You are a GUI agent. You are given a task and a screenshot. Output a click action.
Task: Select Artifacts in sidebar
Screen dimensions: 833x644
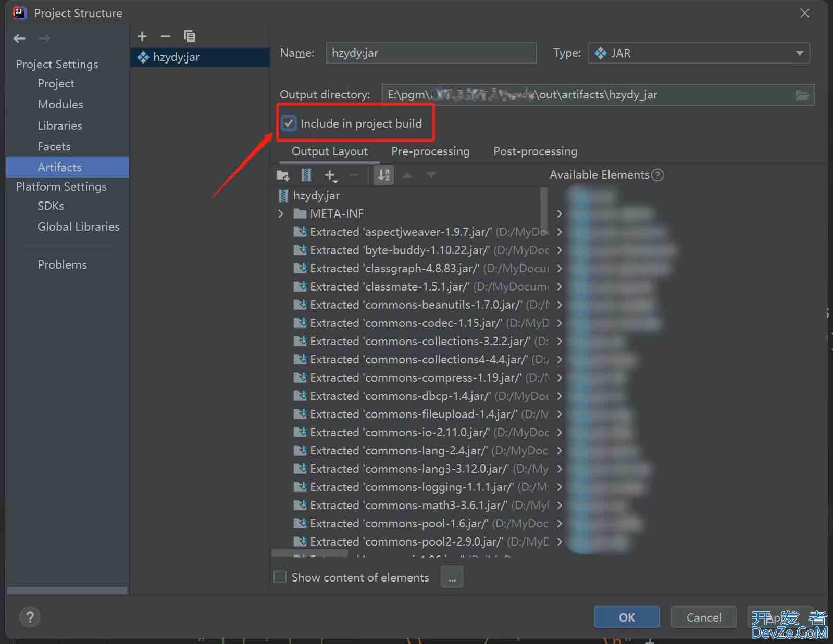tap(68, 167)
